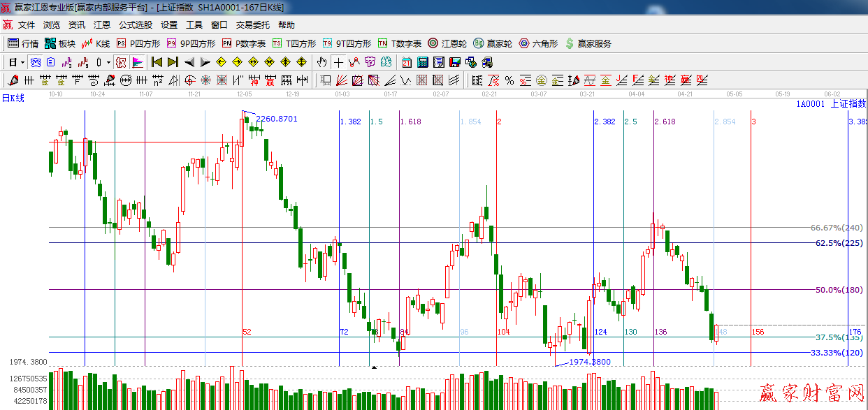Select the hand pan tool
Viewport: 868px width, 410px height.
click(x=321, y=62)
